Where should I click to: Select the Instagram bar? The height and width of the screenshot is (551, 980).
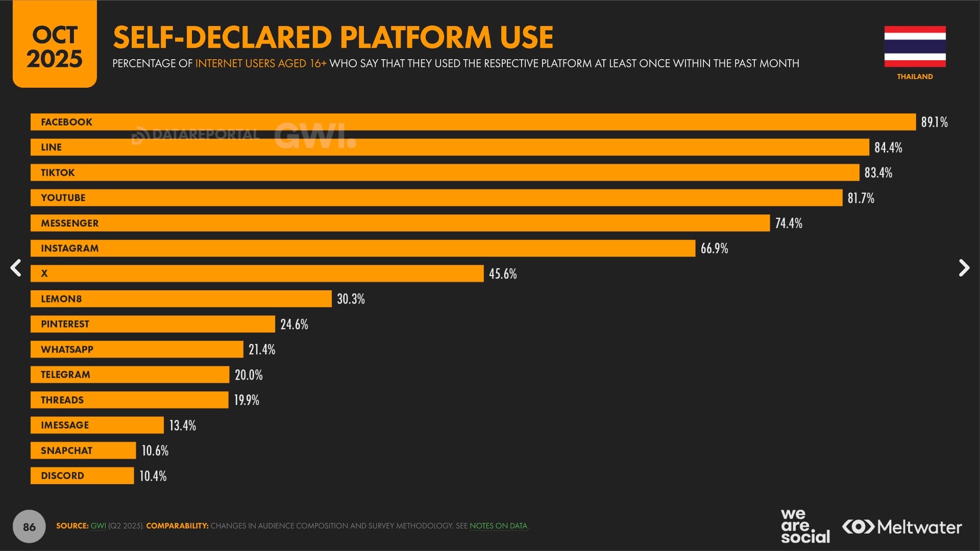362,248
